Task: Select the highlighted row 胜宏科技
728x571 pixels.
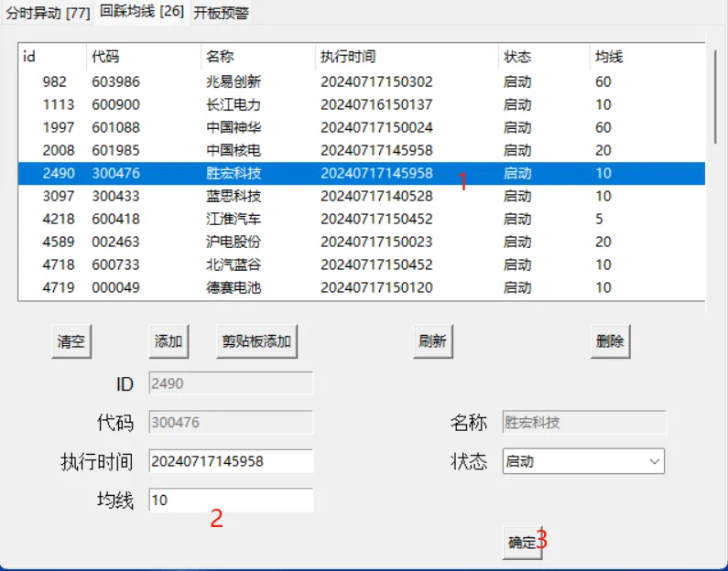Action: pos(361,173)
